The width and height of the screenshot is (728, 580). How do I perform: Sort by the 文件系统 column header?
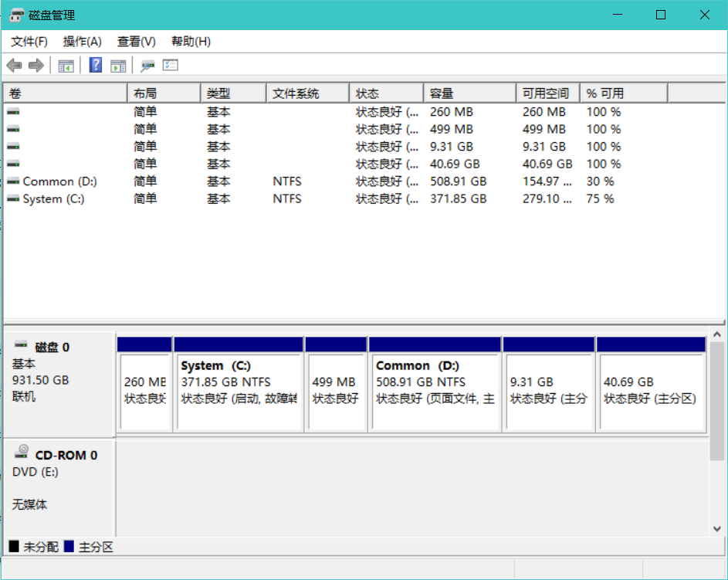pyautogui.click(x=308, y=93)
